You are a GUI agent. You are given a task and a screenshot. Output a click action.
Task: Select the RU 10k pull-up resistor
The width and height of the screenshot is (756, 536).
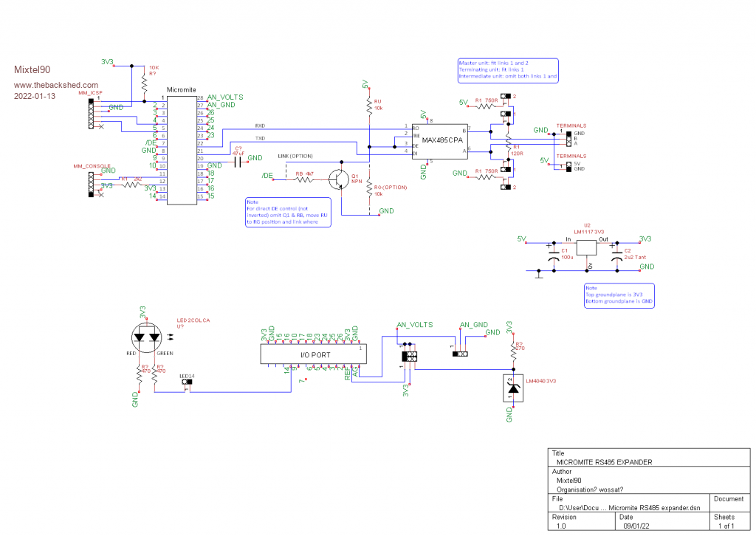[x=368, y=107]
